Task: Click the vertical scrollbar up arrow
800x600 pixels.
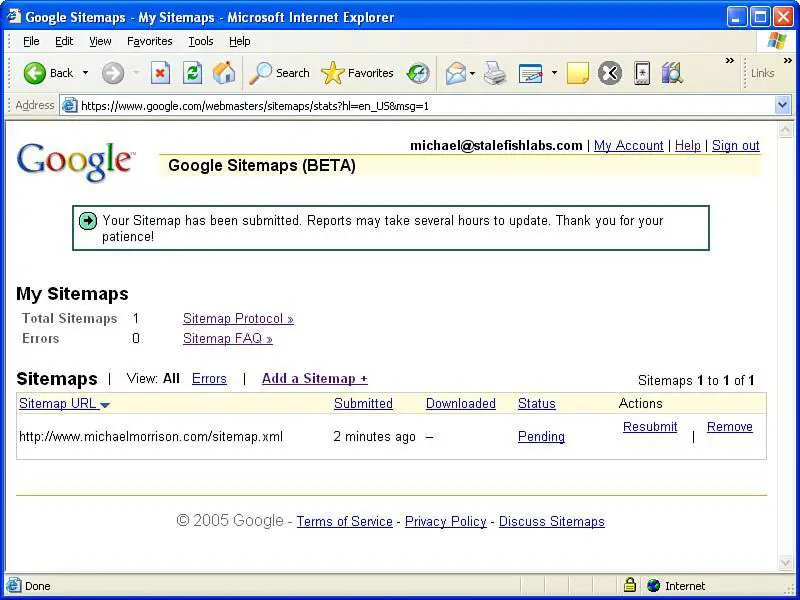Action: point(785,131)
